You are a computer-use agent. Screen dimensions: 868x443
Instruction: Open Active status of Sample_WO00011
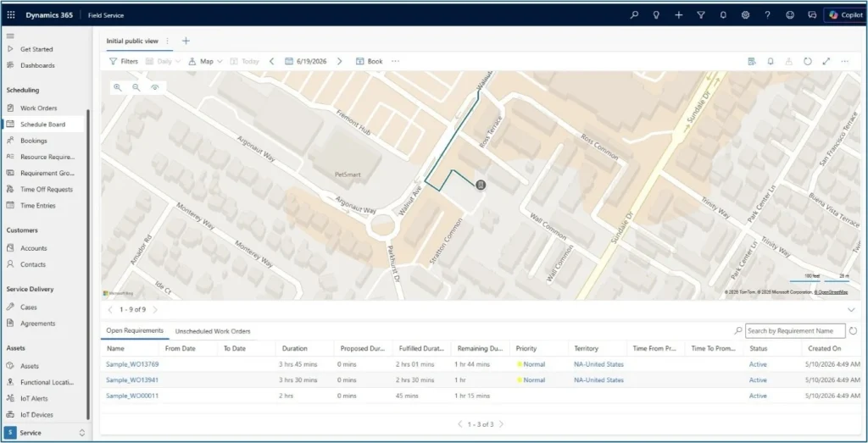pos(758,396)
